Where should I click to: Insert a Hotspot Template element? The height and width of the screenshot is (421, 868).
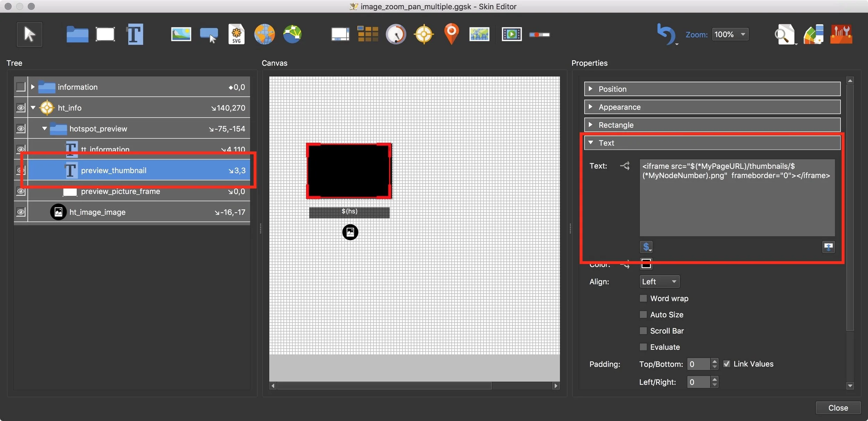[424, 34]
